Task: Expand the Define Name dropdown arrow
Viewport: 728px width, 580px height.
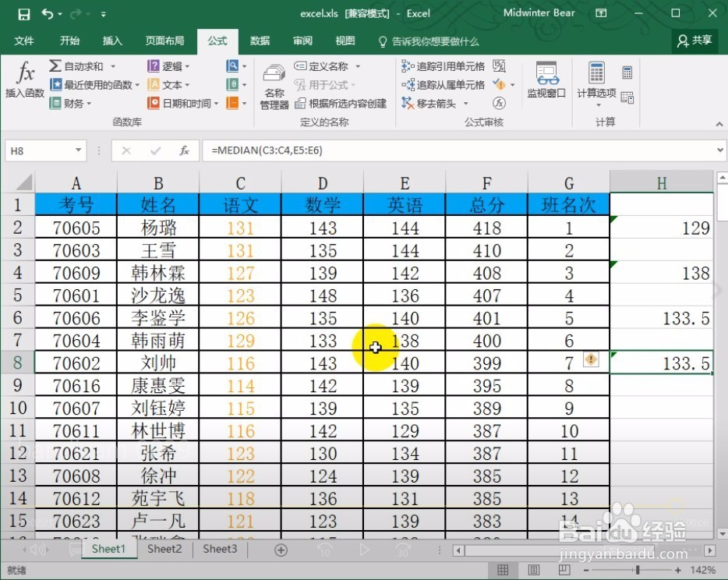Action: coord(358,66)
